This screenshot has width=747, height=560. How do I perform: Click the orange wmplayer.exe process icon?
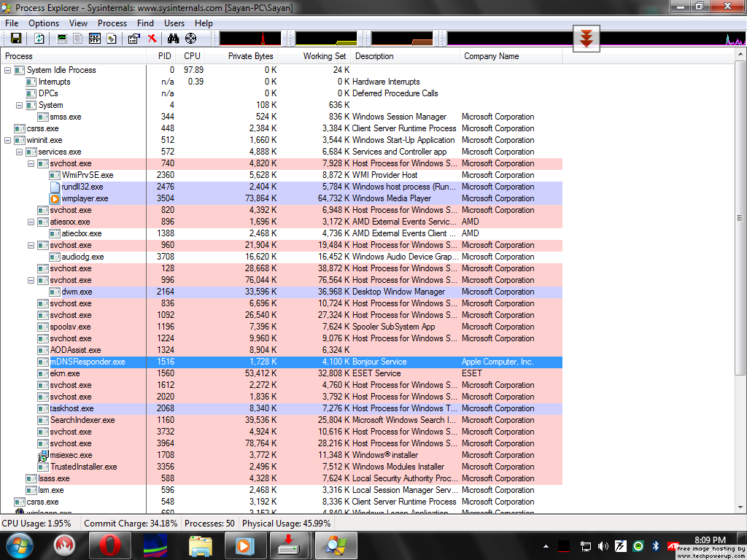[x=55, y=198]
